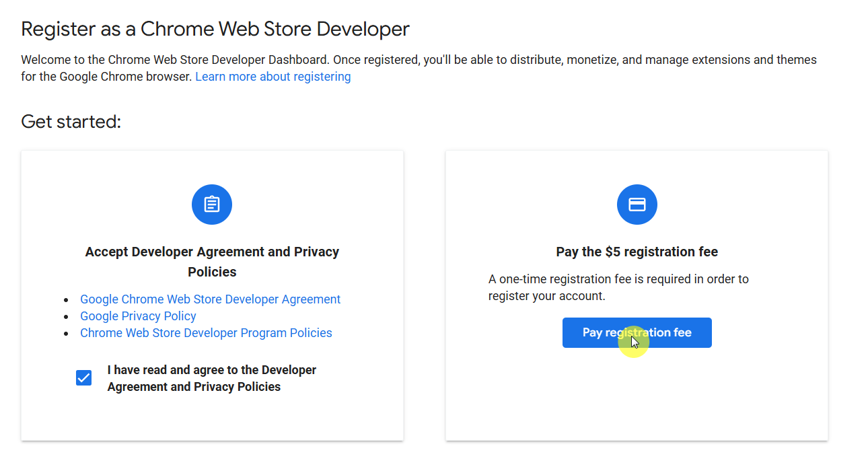868x475 pixels.
Task: Click the credit card payment icon
Action: click(637, 205)
